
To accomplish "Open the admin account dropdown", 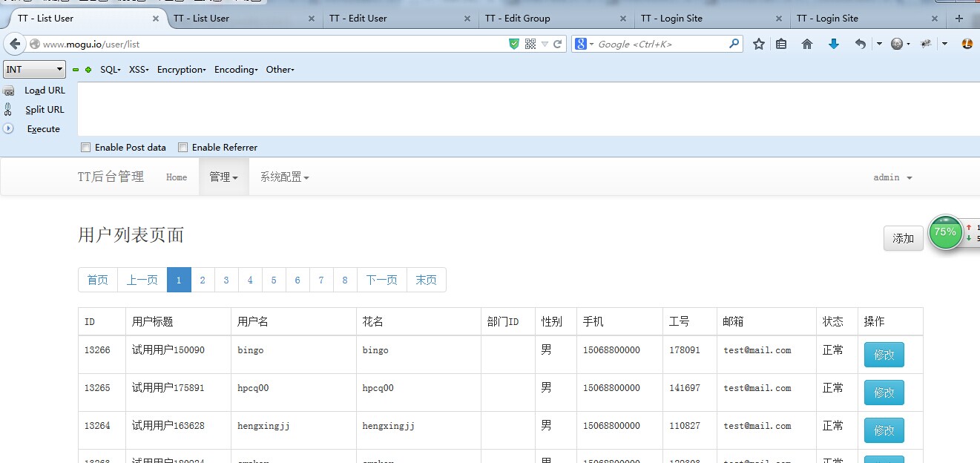I will coord(892,177).
